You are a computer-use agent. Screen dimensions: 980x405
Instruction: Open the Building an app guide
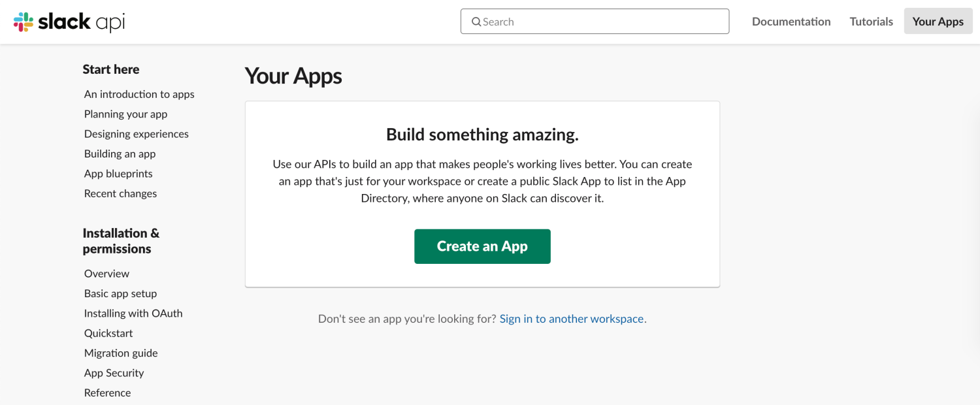pyautogui.click(x=120, y=154)
